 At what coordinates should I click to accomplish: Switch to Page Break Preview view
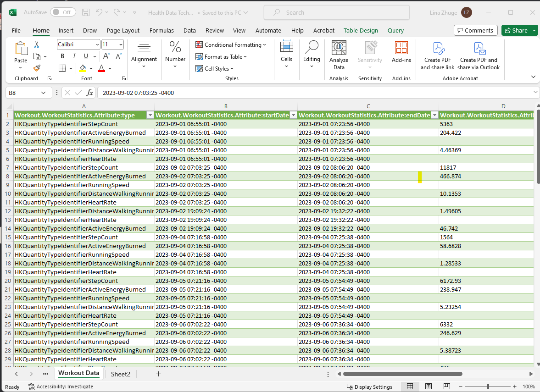(446, 386)
